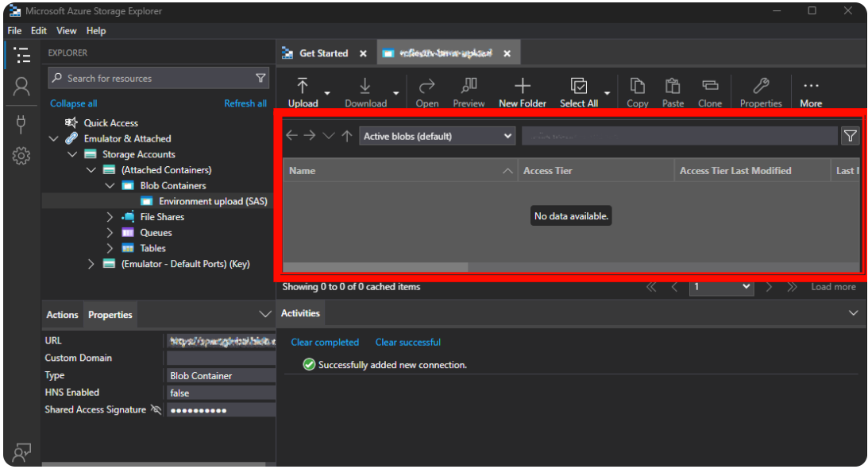The height and width of the screenshot is (469, 868).
Task: Expand the File Shares tree node
Action: pyautogui.click(x=110, y=217)
